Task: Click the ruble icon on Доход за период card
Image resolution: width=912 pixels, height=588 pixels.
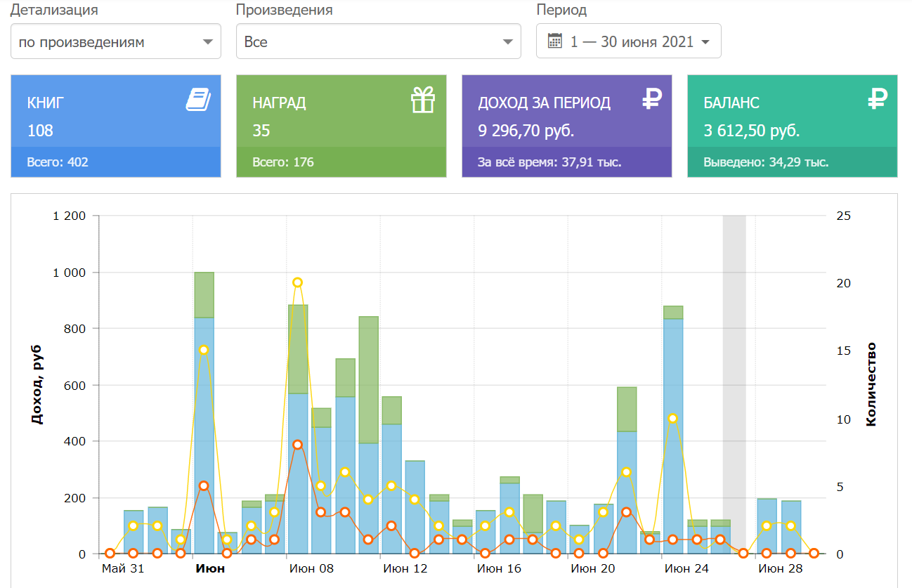Action: point(651,100)
